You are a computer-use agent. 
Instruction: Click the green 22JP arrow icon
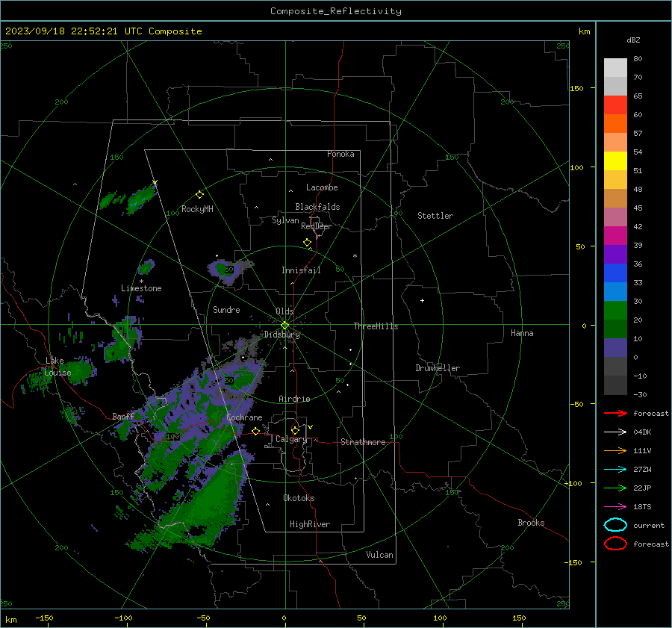615,488
